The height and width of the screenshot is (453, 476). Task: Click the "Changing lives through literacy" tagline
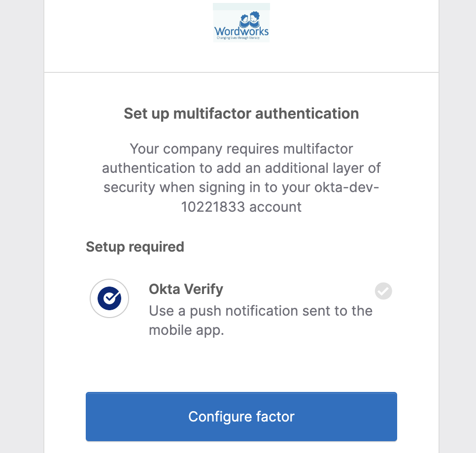click(241, 37)
